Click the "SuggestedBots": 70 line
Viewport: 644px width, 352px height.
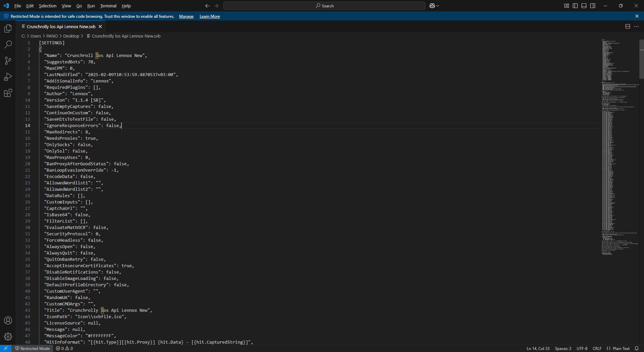point(70,62)
